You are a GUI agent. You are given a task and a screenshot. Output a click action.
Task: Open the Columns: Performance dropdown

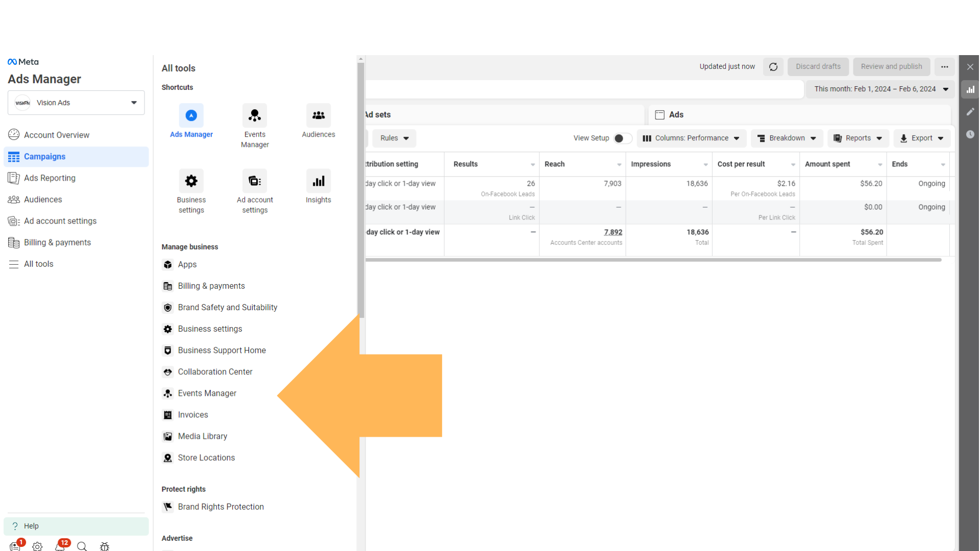coord(691,138)
